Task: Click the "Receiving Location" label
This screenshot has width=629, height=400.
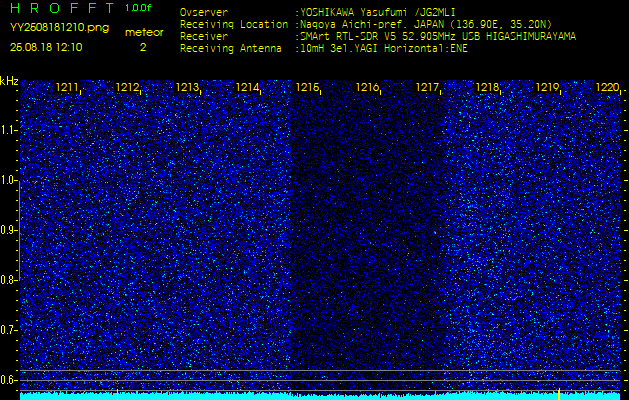Action: click(x=234, y=24)
